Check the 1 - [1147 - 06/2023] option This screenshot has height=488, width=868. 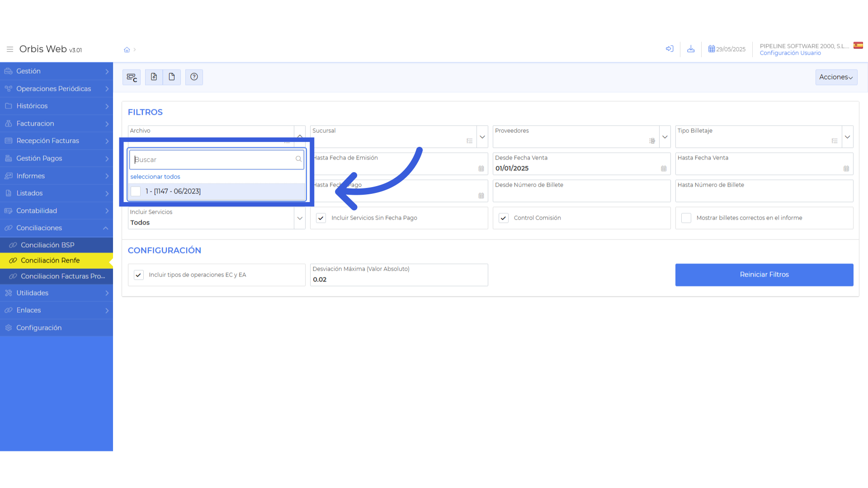[136, 192]
